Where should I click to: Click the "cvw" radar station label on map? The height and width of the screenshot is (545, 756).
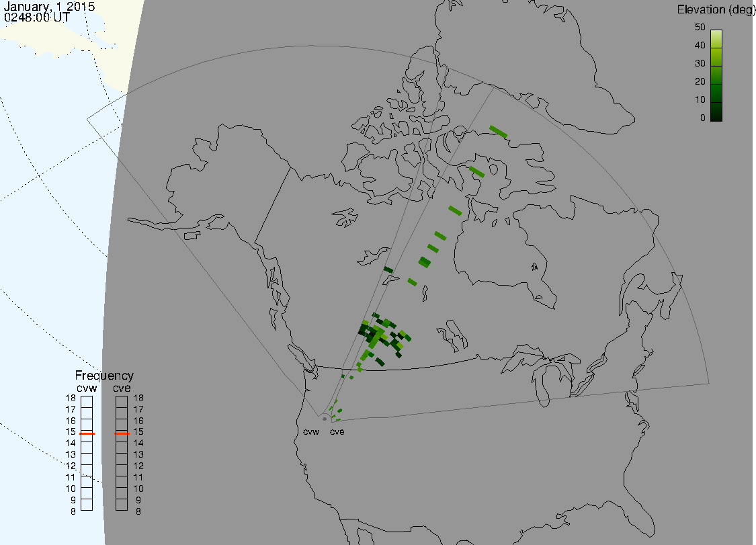point(311,432)
